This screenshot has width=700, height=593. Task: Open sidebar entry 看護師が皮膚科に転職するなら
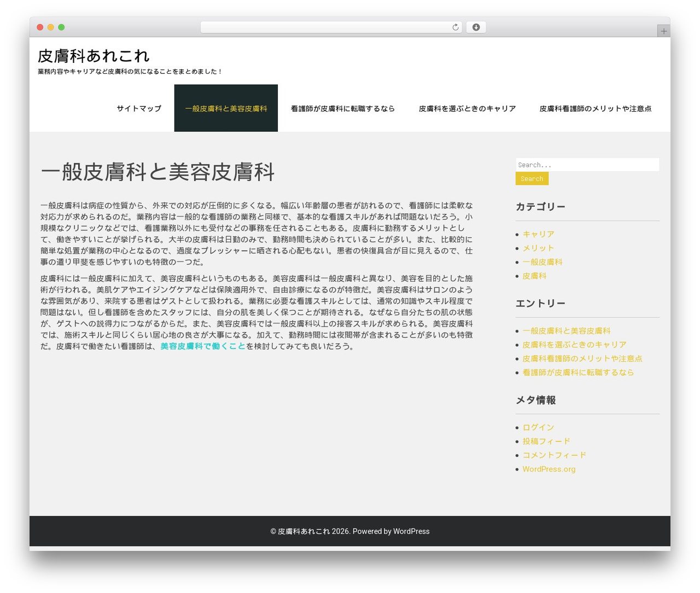(578, 373)
